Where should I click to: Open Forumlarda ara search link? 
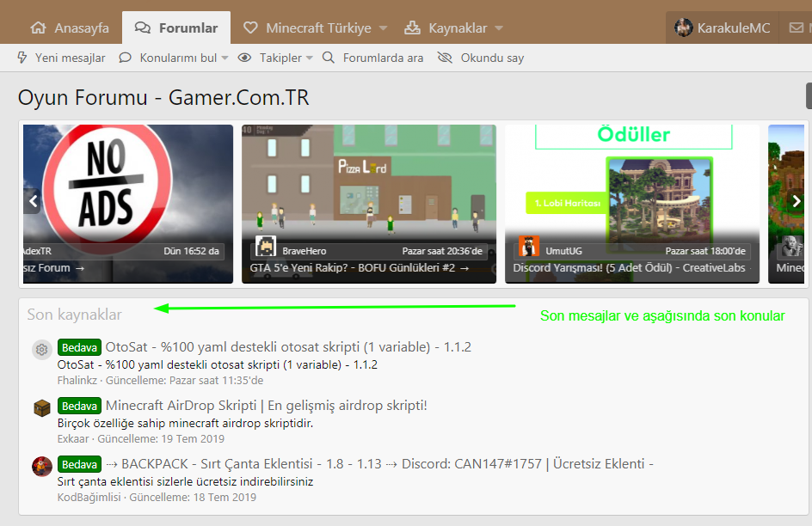click(384, 58)
